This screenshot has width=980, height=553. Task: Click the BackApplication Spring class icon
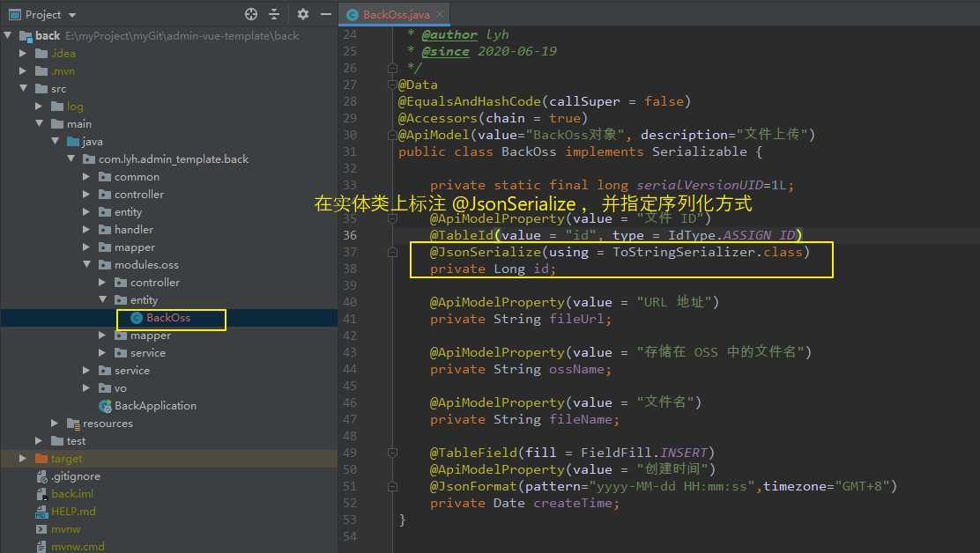105,406
